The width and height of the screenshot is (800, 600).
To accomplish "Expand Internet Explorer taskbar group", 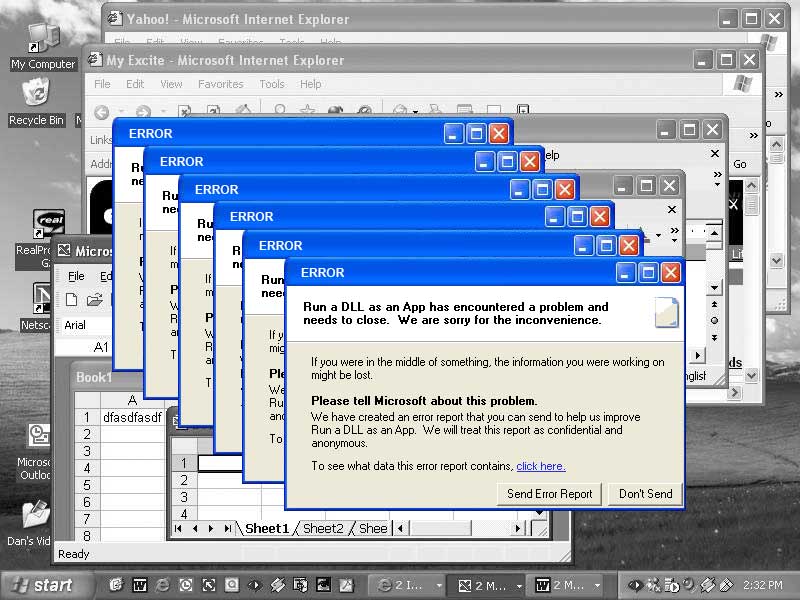I will click(x=439, y=586).
